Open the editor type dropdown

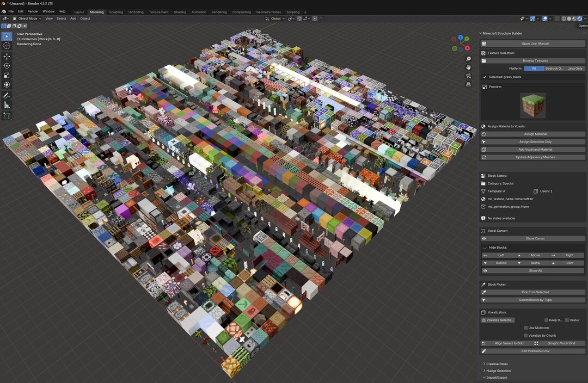pos(5,18)
